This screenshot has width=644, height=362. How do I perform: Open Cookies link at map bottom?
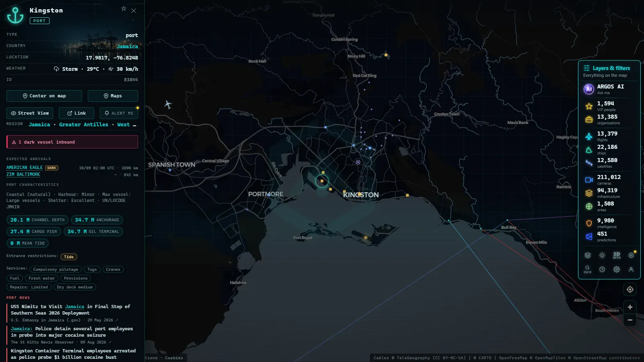point(174,358)
